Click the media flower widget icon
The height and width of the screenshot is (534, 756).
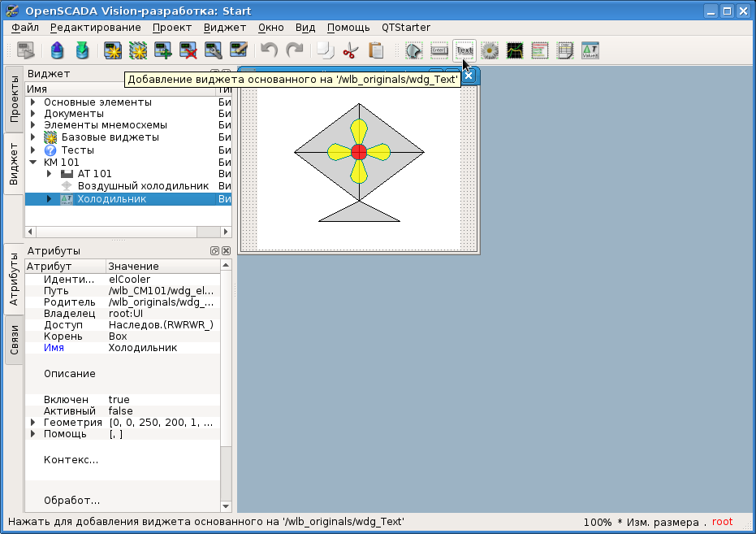pyautogui.click(x=490, y=50)
